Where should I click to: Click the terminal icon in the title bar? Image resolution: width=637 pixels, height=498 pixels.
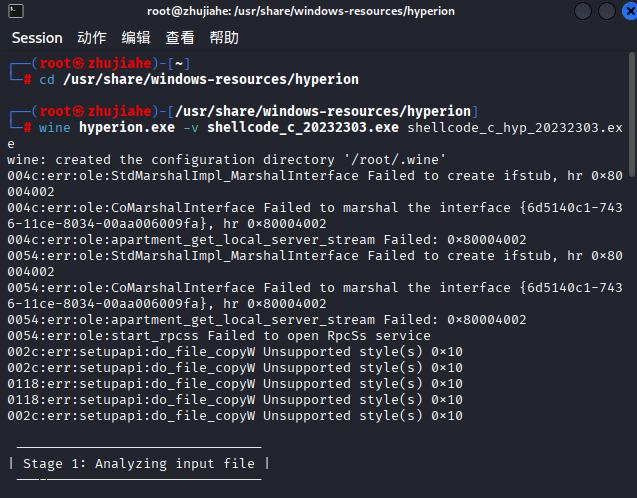16,11
